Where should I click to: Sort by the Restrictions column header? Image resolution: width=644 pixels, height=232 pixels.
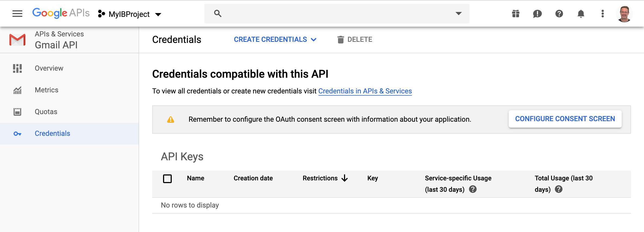pos(320,178)
